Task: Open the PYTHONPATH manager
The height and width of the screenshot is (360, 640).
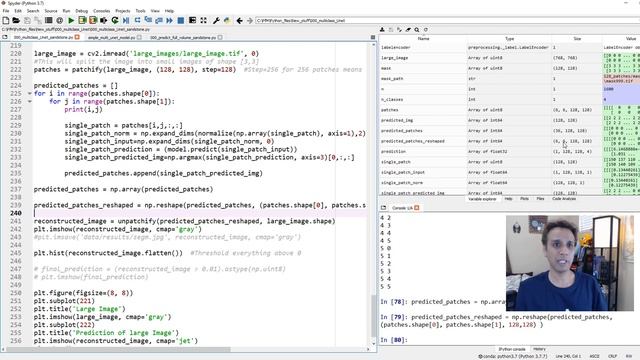Action: coord(227,20)
